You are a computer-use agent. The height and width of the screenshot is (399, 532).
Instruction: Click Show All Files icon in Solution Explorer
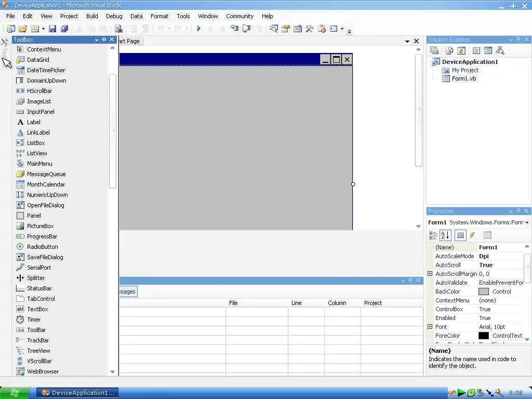click(449, 51)
